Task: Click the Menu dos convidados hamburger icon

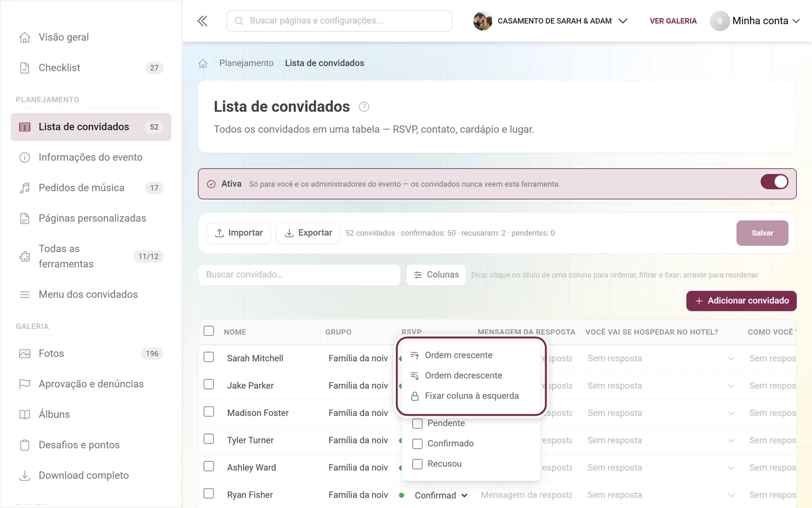Action: [x=25, y=295]
